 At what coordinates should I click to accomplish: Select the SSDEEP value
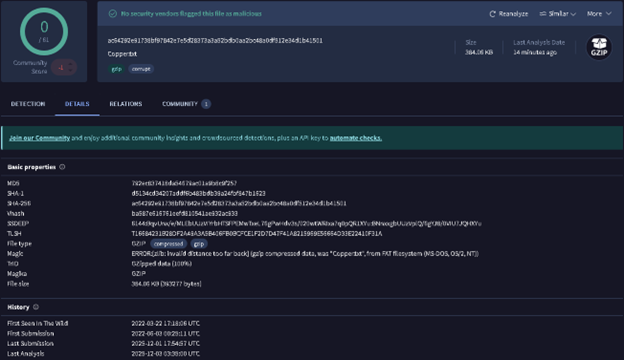click(306, 224)
